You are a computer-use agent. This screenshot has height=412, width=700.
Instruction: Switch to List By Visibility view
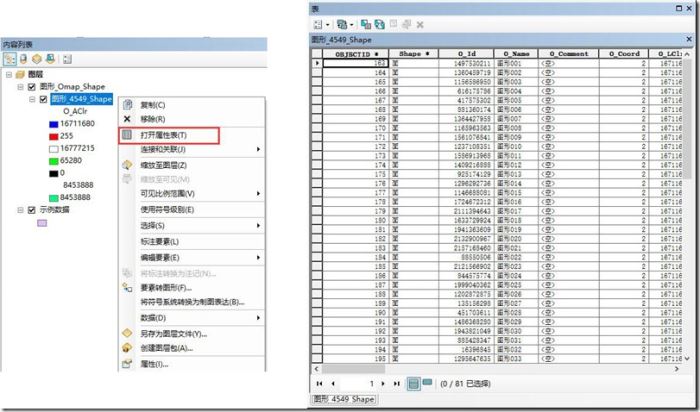point(37,59)
